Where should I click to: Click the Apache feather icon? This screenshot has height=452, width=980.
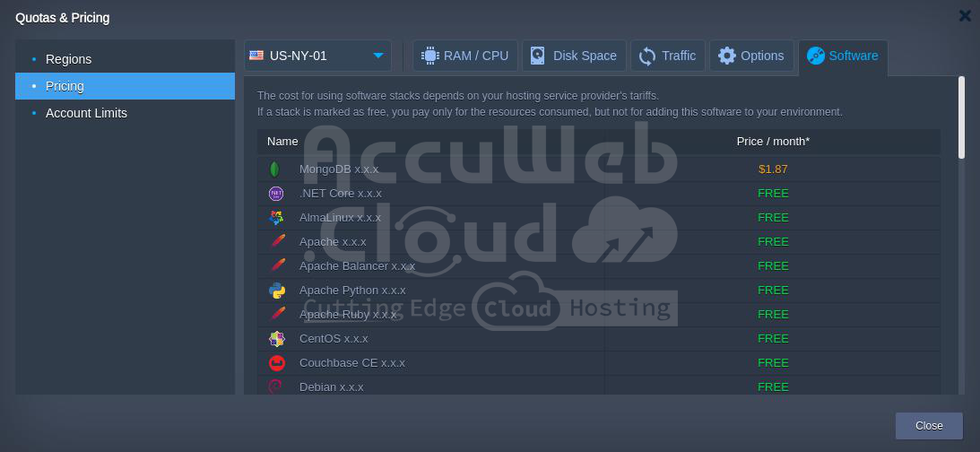277,242
